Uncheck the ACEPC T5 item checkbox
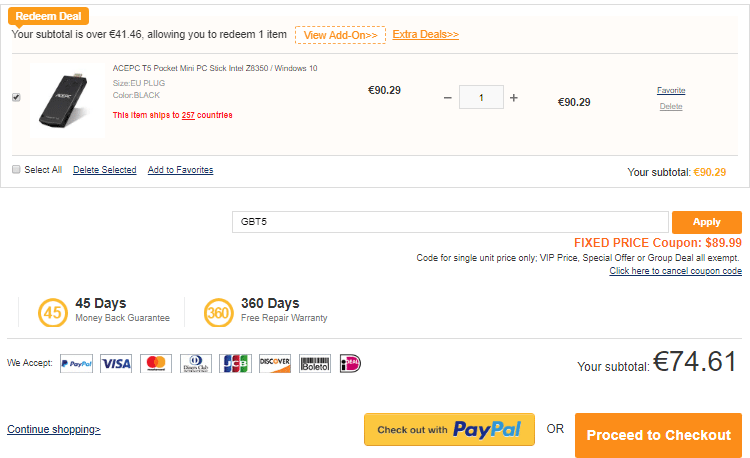 (16, 97)
